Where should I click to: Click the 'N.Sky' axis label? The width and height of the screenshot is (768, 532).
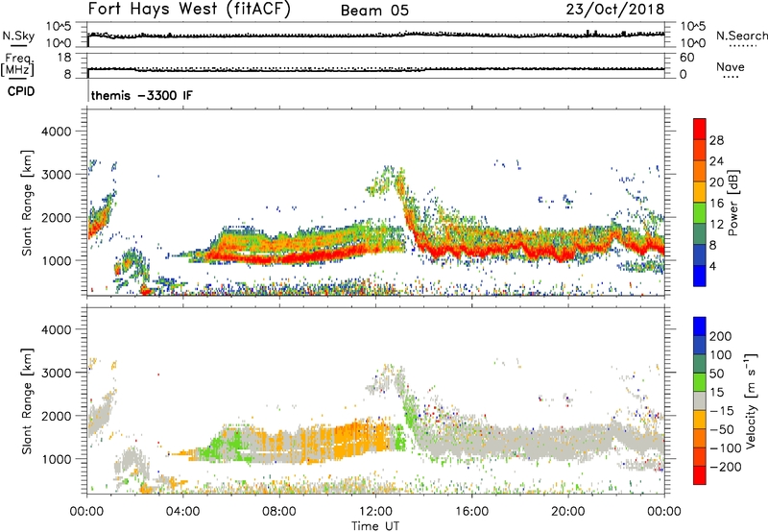click(18, 36)
